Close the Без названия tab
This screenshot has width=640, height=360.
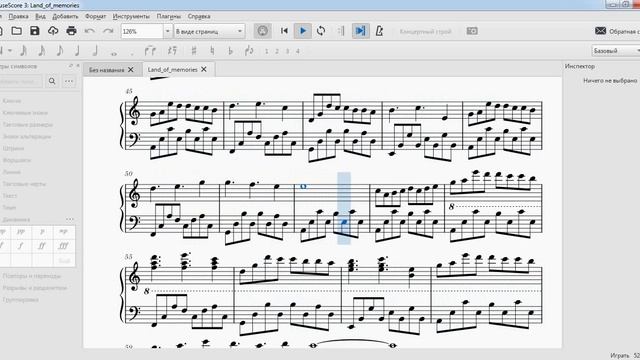131,70
